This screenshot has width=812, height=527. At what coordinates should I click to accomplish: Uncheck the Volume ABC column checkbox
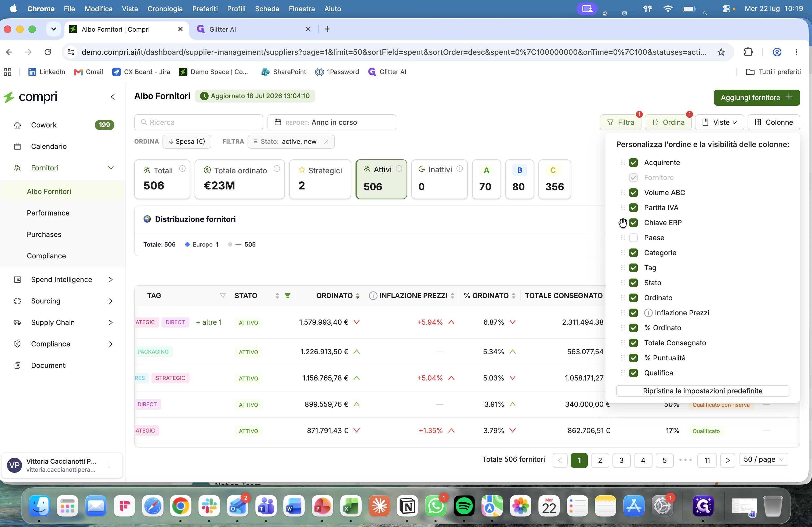click(633, 193)
